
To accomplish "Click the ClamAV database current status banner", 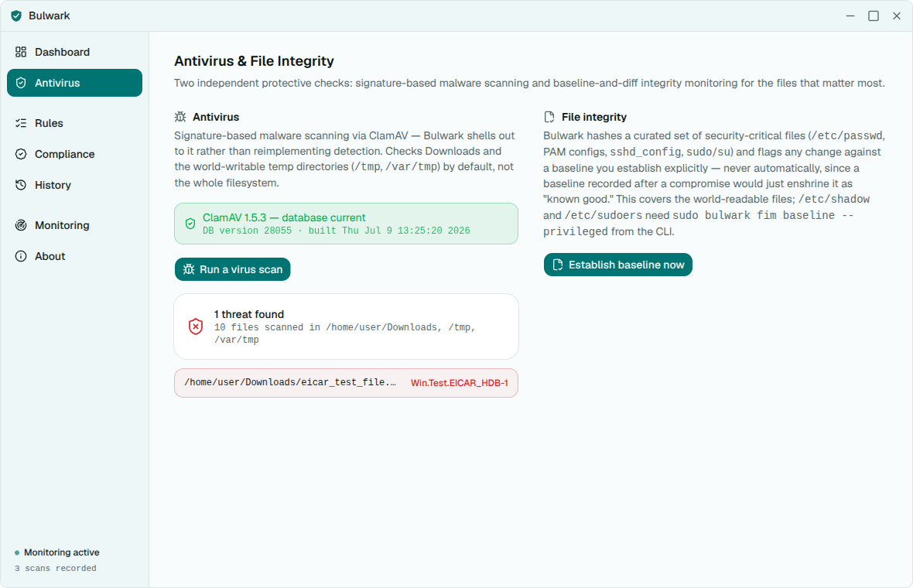I will (x=346, y=224).
